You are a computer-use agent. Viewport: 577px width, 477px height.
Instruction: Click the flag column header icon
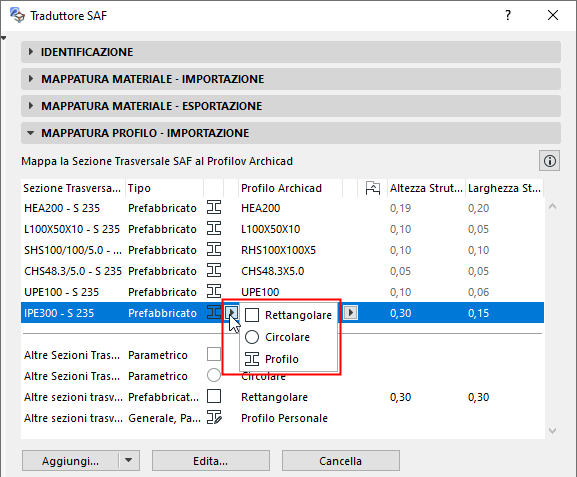tap(372, 188)
